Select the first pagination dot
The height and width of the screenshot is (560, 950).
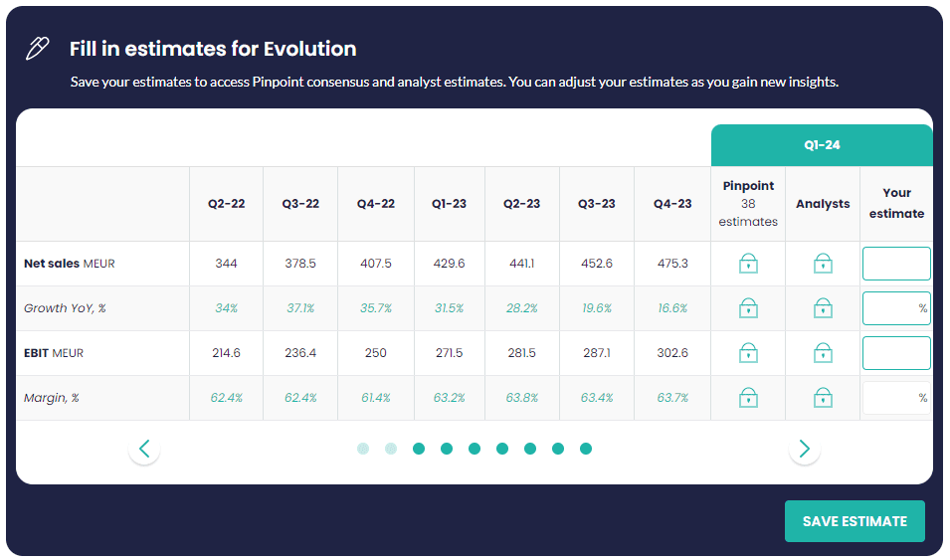point(363,449)
